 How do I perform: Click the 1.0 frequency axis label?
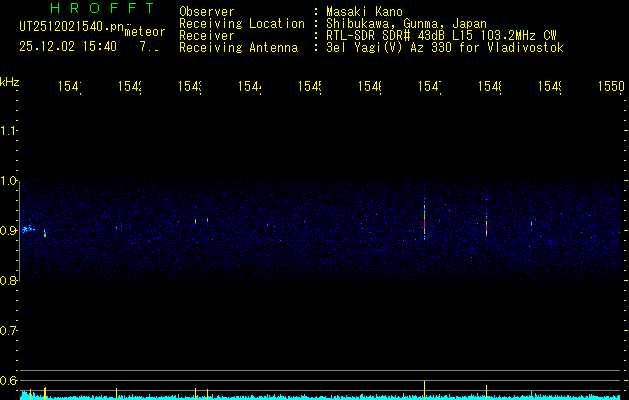(x=9, y=181)
